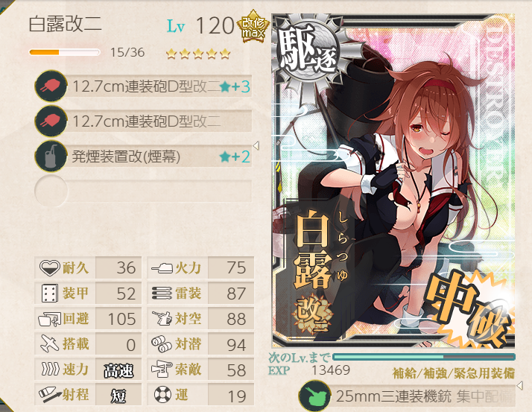Click the 運 luck lifebuoy icon
This screenshot has height=412, width=532.
162,395
